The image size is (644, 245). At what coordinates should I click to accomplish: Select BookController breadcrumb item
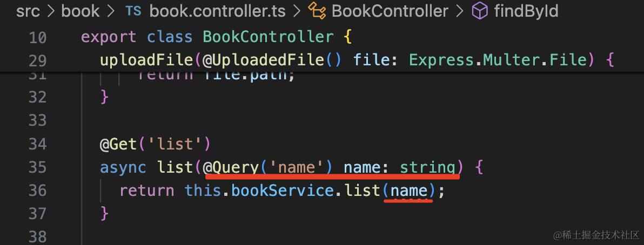[390, 11]
